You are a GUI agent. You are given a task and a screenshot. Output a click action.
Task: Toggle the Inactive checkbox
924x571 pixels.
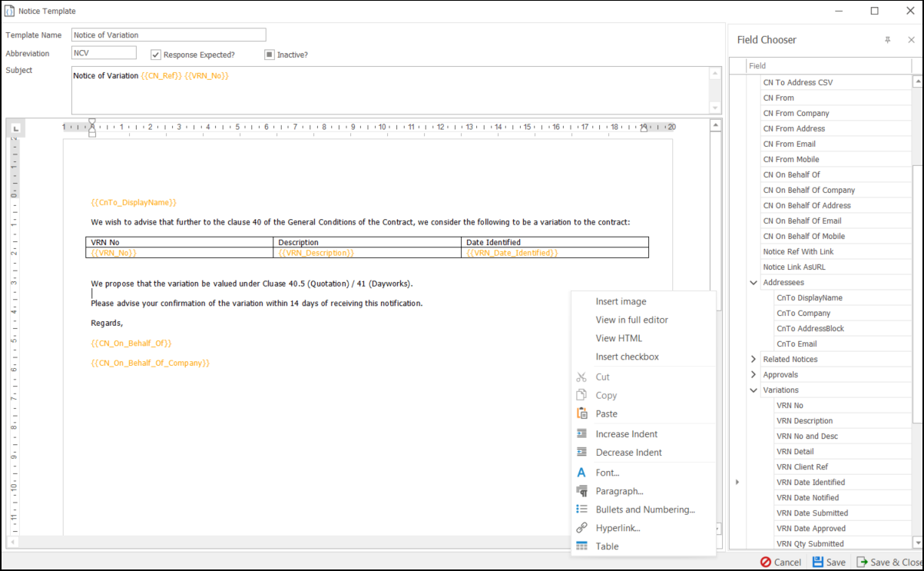pyautogui.click(x=270, y=55)
